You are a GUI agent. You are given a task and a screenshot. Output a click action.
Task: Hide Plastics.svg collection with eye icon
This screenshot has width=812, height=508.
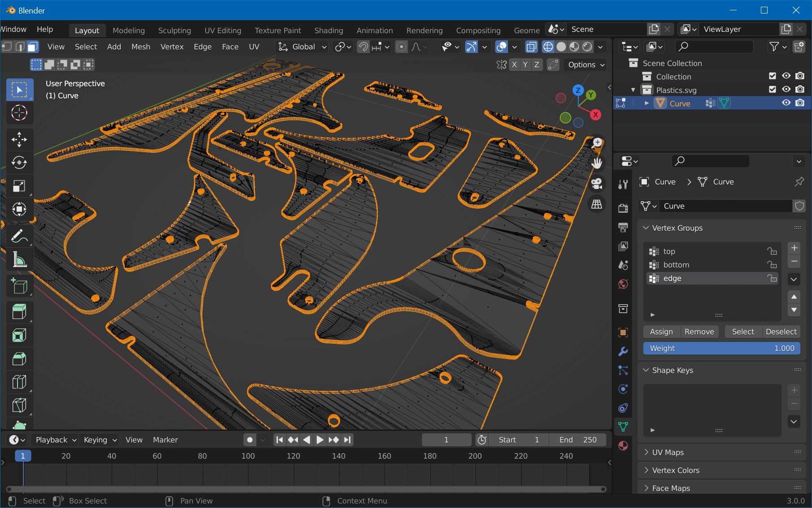pyautogui.click(x=786, y=89)
